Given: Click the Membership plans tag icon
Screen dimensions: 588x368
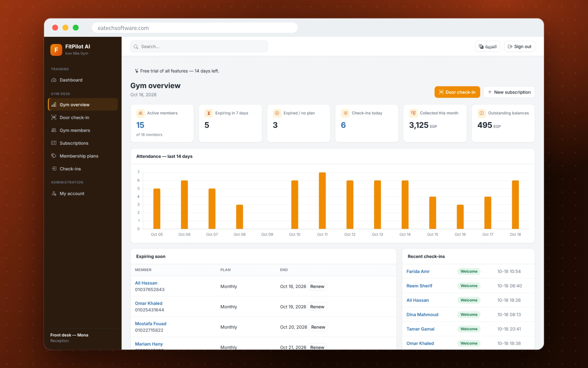Looking at the screenshot, I should click(54, 156).
